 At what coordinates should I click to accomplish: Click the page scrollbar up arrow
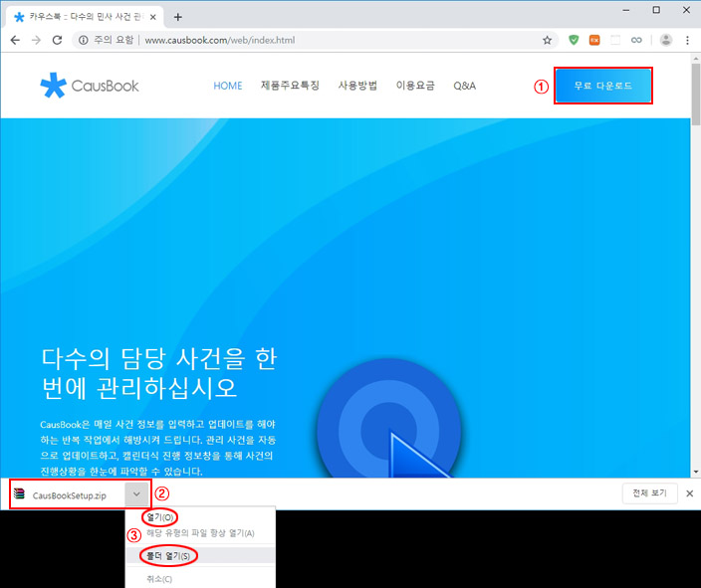coord(696,58)
